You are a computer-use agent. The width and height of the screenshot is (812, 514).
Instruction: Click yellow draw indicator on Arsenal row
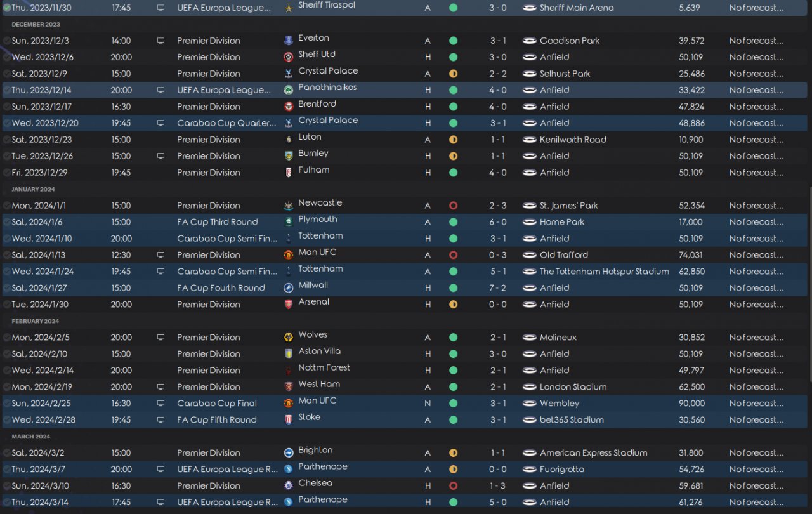(453, 305)
